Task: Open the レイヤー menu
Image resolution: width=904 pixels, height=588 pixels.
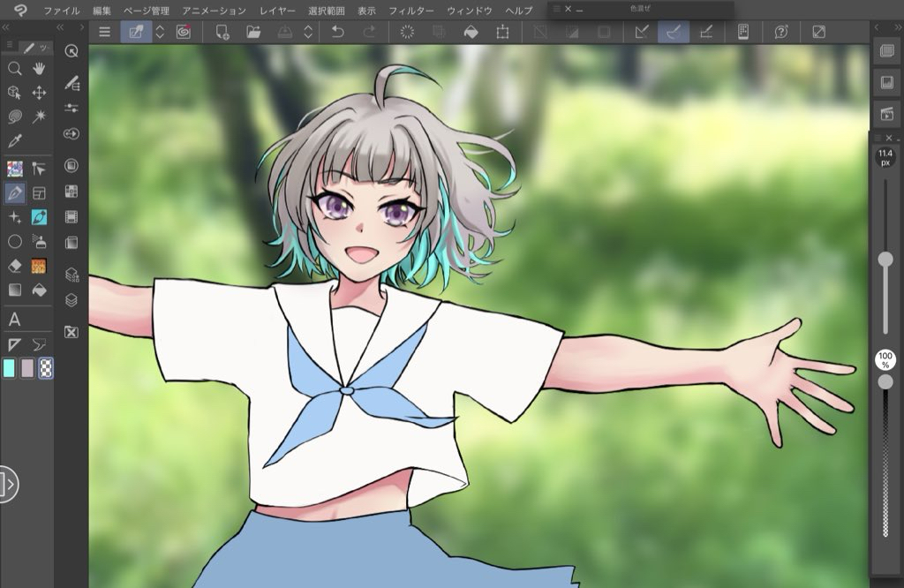Action: tap(278, 11)
